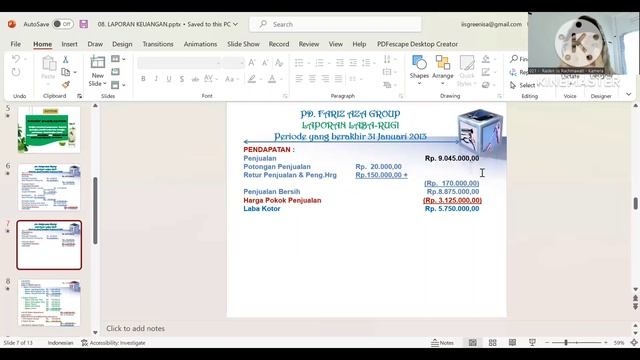Apply Bold formatting
Viewport: 640px width, 360px height.
143,79
